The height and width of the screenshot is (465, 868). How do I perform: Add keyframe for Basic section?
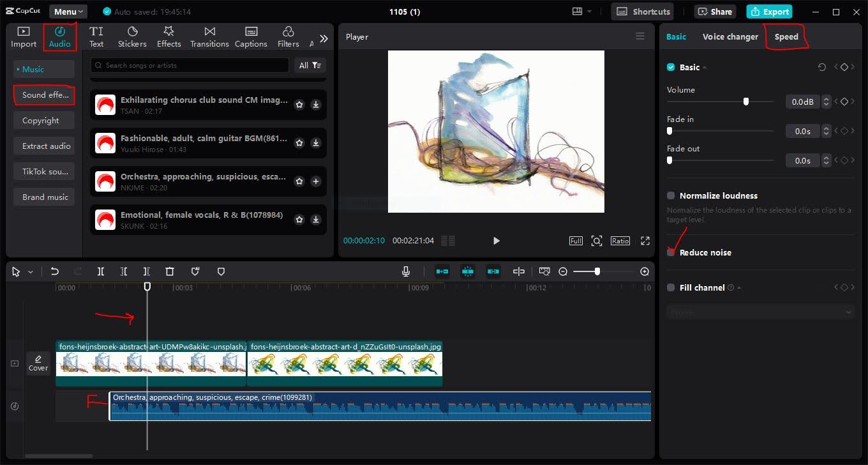point(844,67)
